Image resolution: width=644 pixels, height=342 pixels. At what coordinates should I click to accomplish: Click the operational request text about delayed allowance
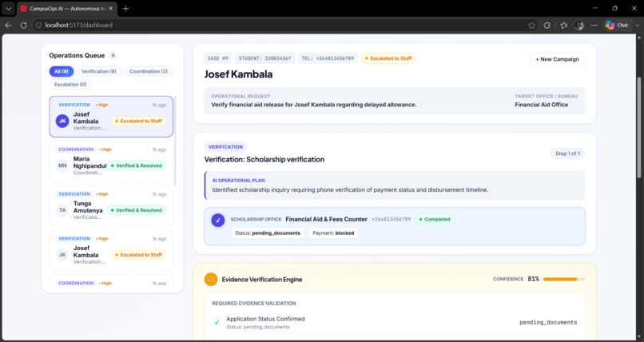tap(314, 105)
